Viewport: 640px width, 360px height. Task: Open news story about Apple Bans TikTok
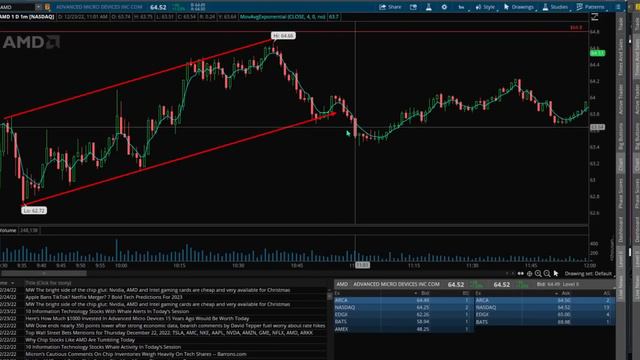[104, 297]
